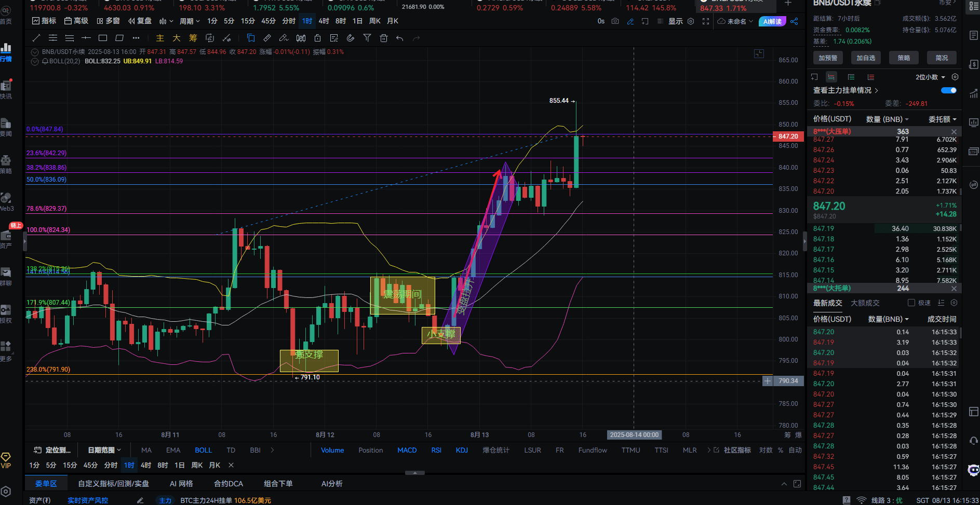Show only sell orders in order book

click(871, 77)
